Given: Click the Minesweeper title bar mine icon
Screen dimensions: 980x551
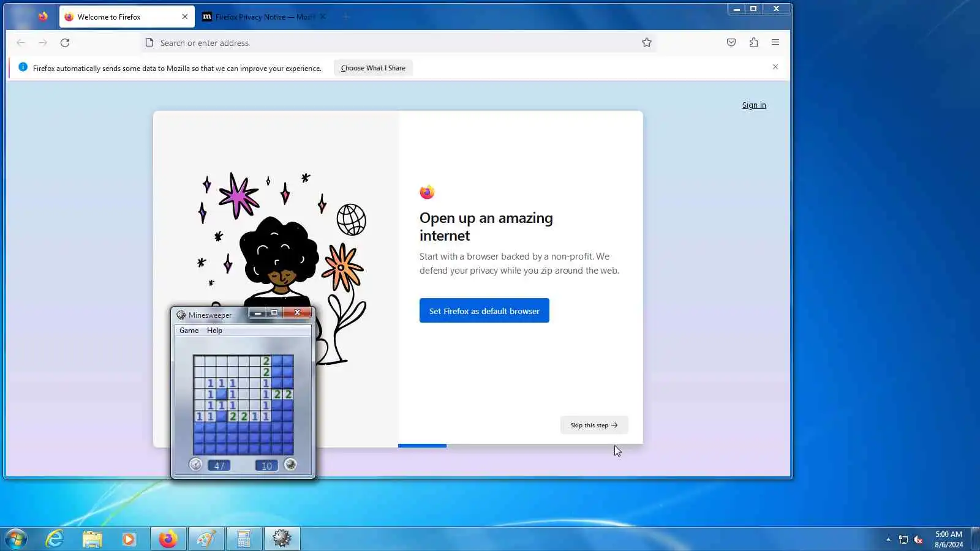Looking at the screenshot, I should (x=181, y=315).
